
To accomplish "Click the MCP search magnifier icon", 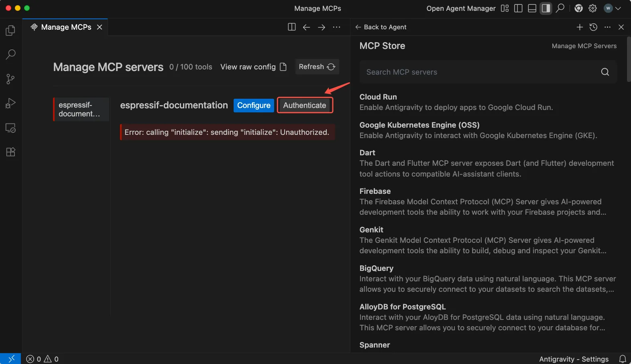I will coord(605,72).
